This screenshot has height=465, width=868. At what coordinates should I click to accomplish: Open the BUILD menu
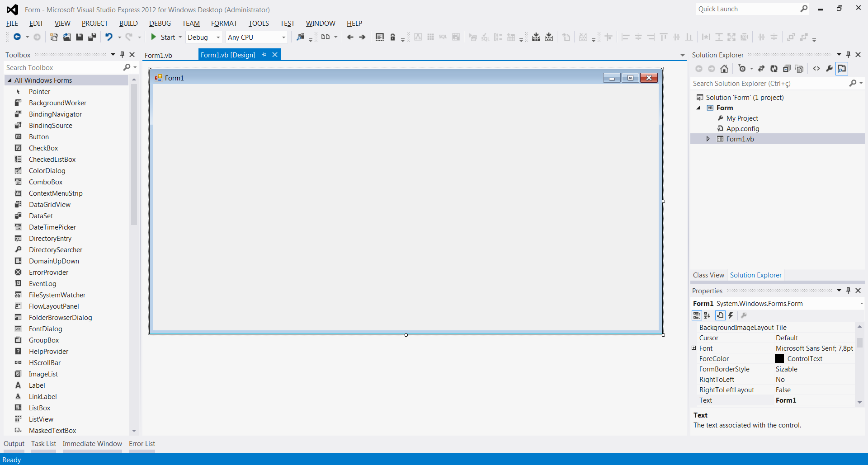click(x=128, y=23)
